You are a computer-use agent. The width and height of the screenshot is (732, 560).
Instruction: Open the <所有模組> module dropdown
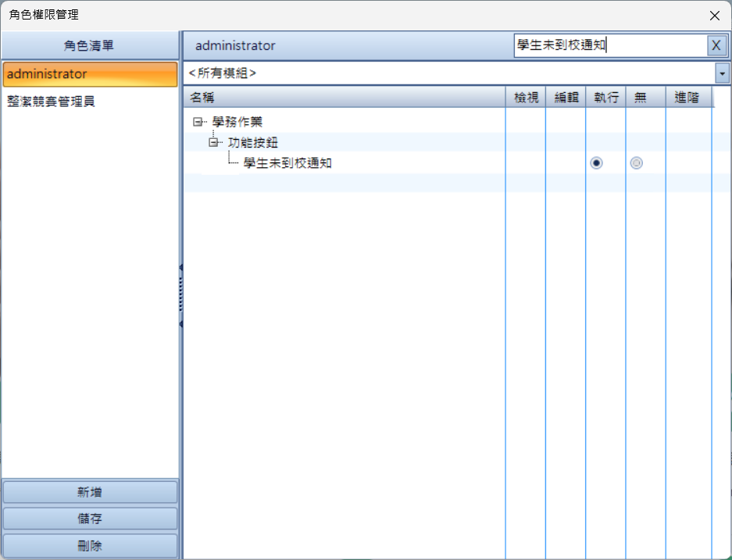[x=722, y=73]
